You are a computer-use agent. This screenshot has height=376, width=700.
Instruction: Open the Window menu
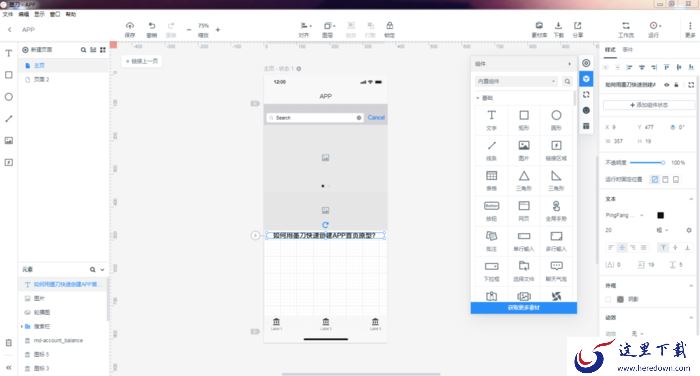coord(54,14)
